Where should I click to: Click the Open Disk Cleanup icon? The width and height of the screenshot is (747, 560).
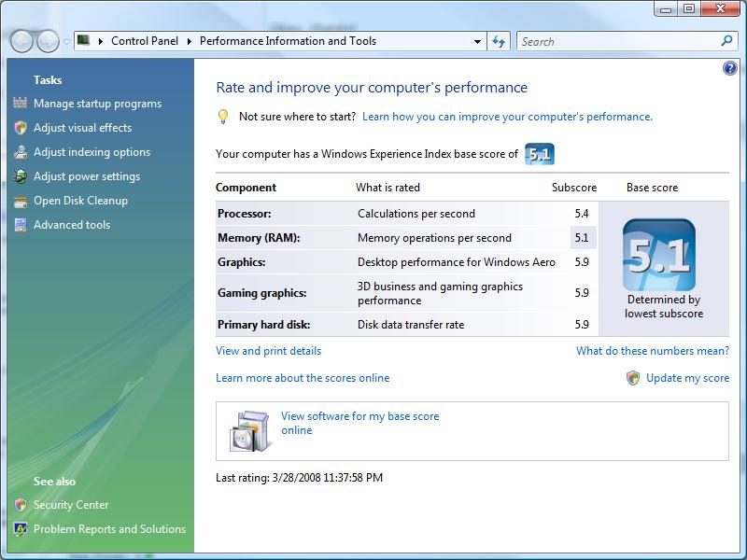point(20,201)
